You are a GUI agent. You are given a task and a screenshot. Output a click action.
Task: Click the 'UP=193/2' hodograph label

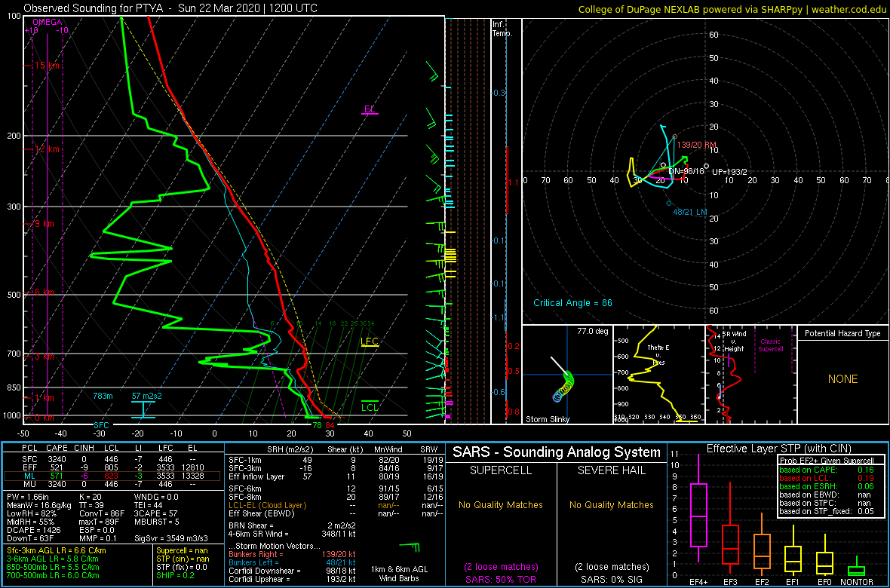coord(729,171)
